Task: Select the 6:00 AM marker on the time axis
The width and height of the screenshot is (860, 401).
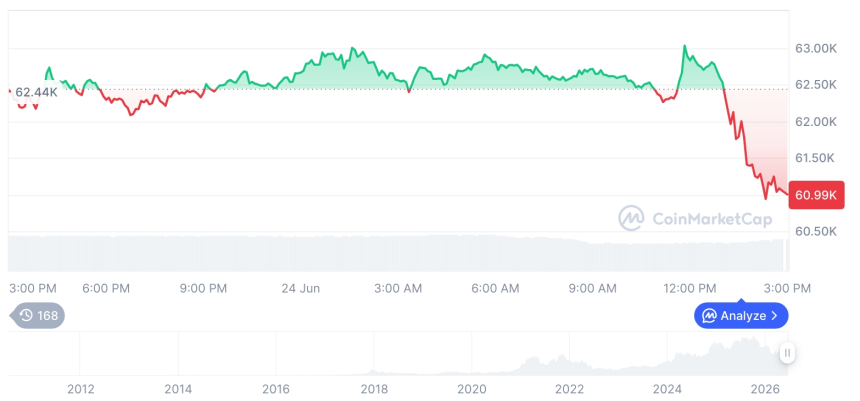Action: pyautogui.click(x=495, y=288)
